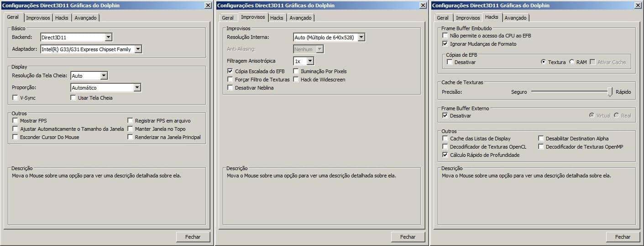The height and width of the screenshot is (246, 644).
Task: Check Decodificador de Texturas OpenCL
Action: point(445,147)
